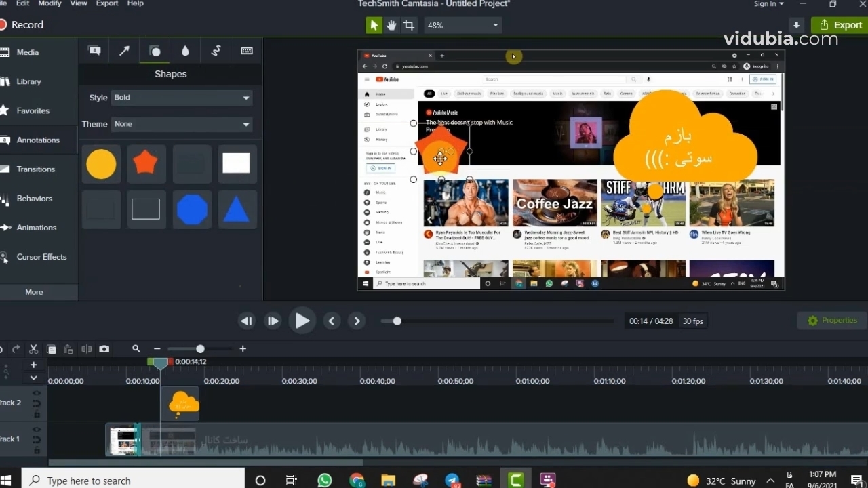This screenshot has height=488, width=868.
Task: Click the Properties button
Action: pos(832,321)
